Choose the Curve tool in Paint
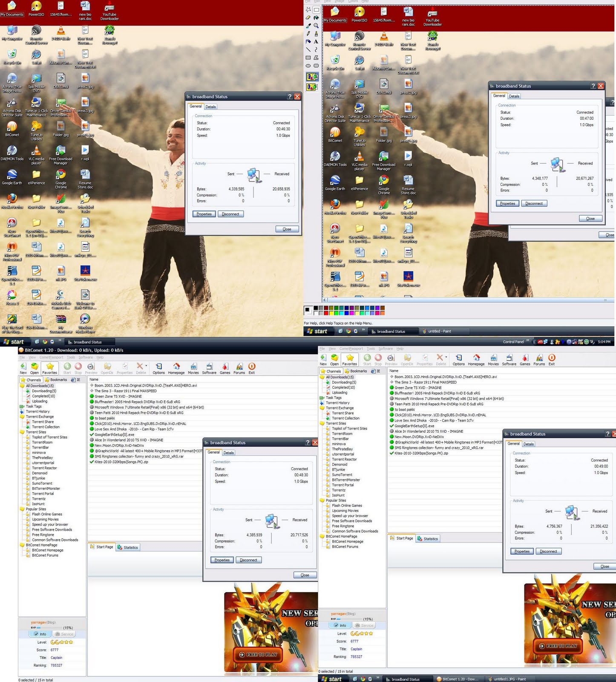The image size is (616, 682). pyautogui.click(x=316, y=49)
